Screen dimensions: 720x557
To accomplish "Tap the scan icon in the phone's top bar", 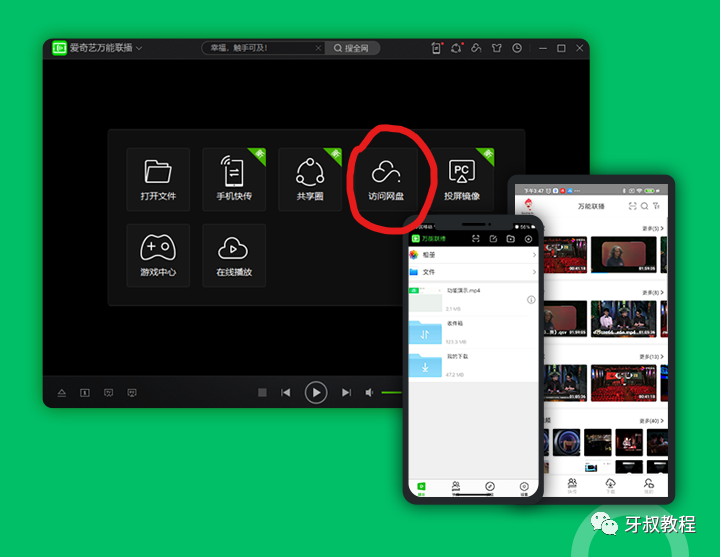I will click(476, 239).
